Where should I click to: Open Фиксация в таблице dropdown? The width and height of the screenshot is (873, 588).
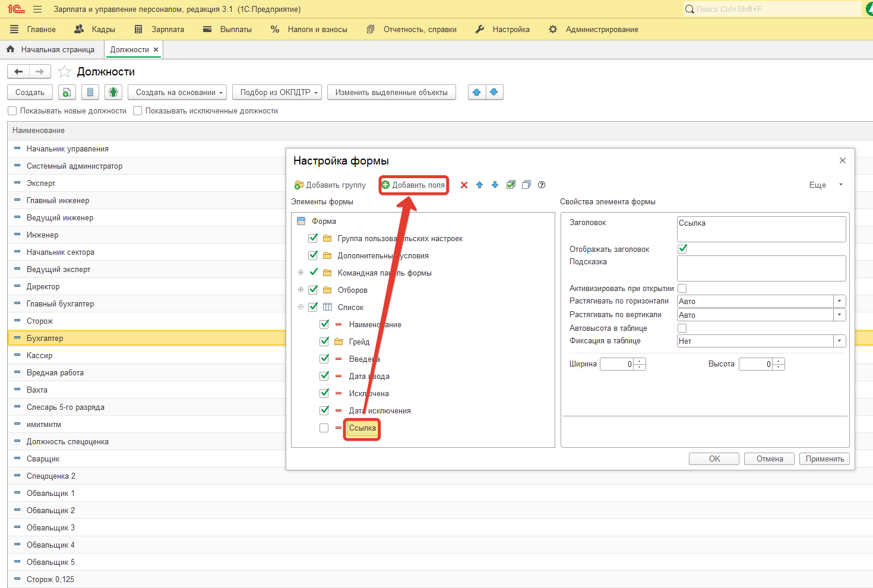tap(839, 341)
